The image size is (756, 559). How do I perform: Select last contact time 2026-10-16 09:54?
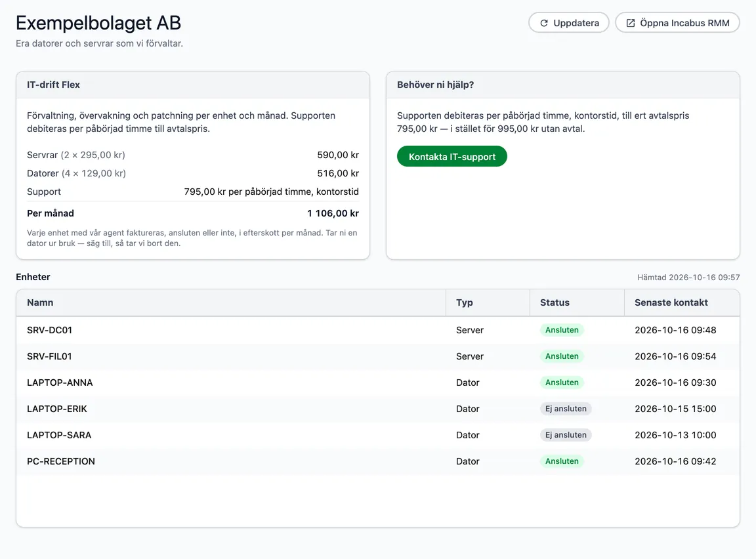tap(675, 357)
